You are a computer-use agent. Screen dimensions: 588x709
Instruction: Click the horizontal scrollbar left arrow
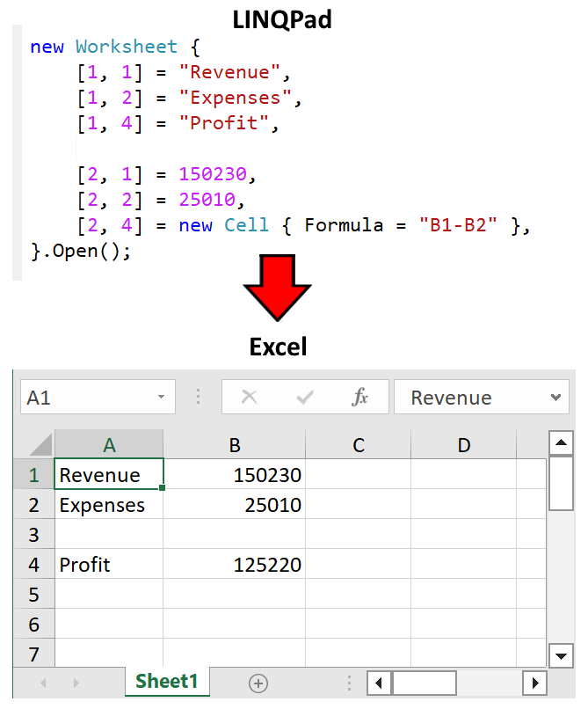[x=379, y=683]
